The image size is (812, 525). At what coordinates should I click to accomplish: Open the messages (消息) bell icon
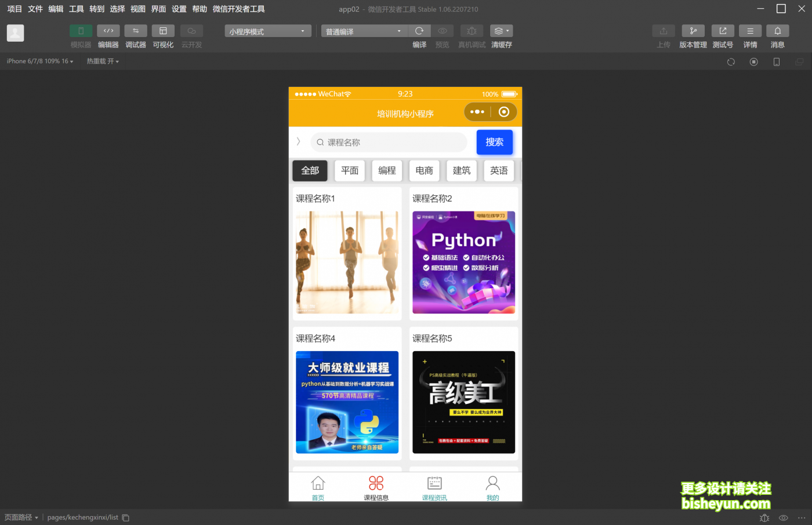point(778,31)
